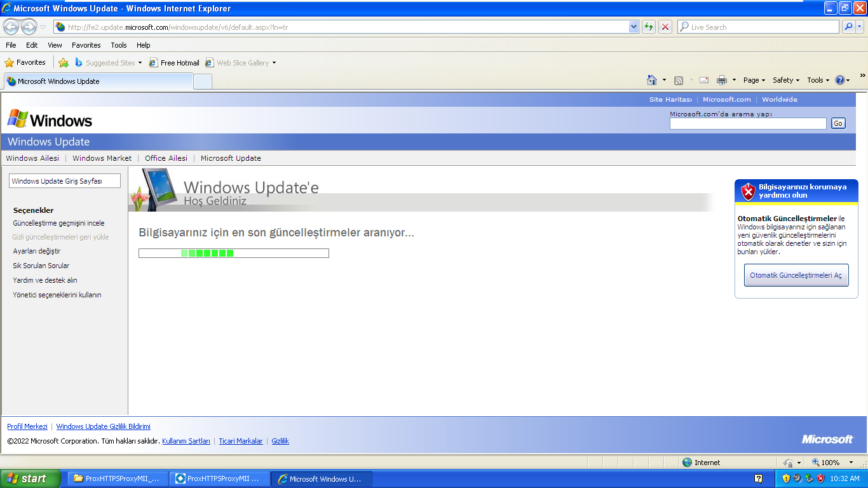This screenshot has height=488, width=868.
Task: Click the red shield warning icon
Action: click(749, 191)
